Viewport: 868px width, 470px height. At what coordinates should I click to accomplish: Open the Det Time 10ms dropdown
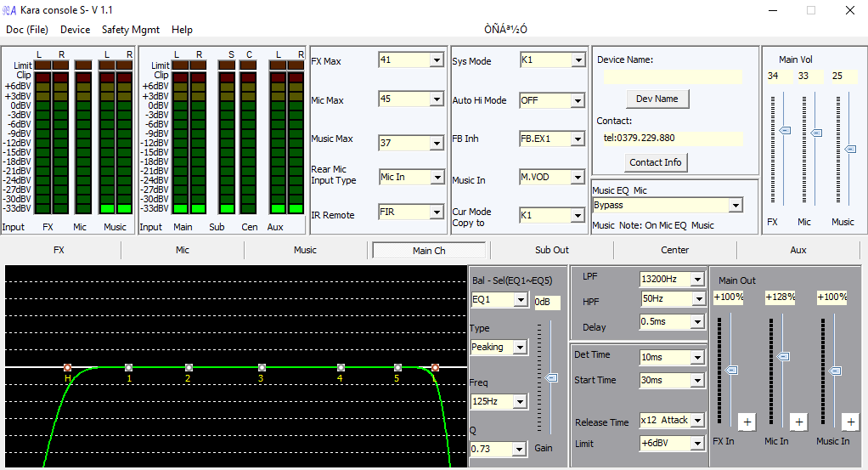point(698,358)
